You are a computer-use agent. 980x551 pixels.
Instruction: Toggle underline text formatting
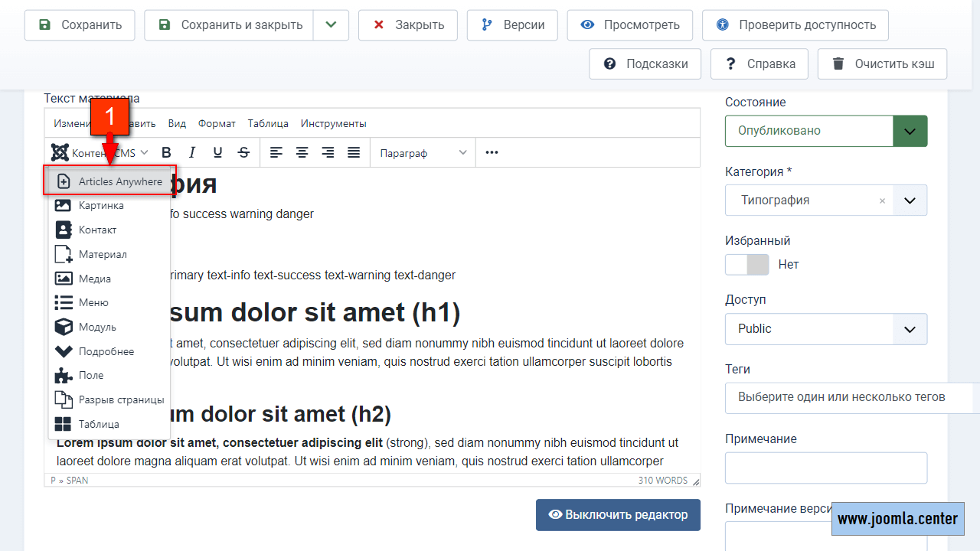218,152
